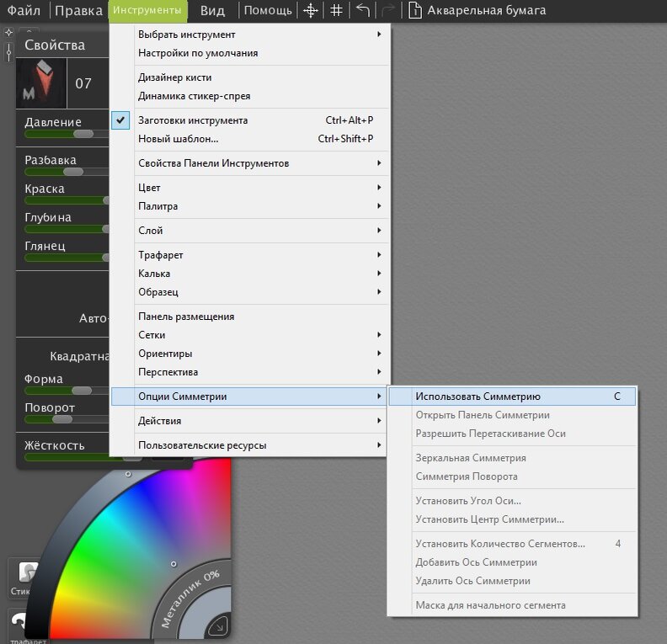Click Открыть Панель Симметрии
Image resolution: width=667 pixels, height=644 pixels.
point(512,415)
